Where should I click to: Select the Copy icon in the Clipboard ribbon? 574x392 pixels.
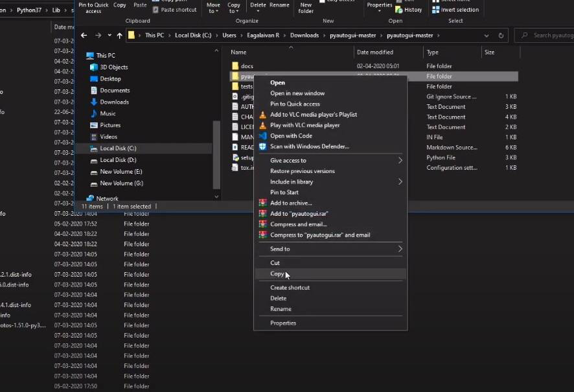[x=119, y=4]
